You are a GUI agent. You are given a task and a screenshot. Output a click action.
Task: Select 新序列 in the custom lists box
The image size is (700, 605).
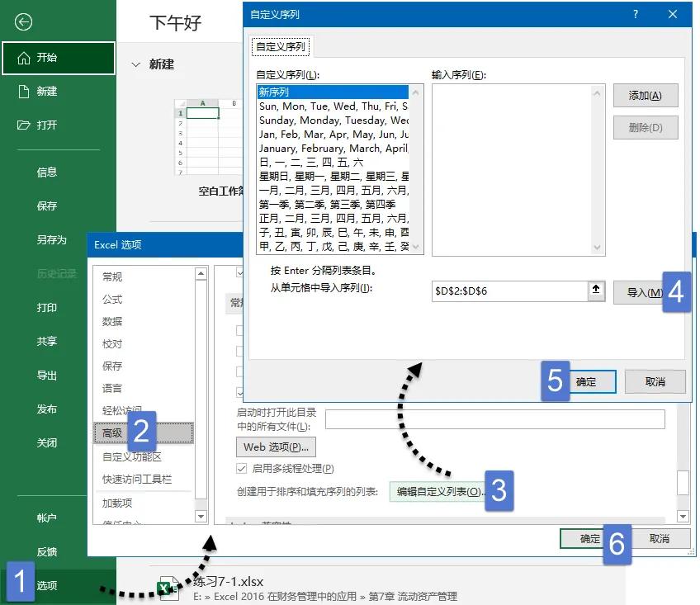[x=333, y=92]
